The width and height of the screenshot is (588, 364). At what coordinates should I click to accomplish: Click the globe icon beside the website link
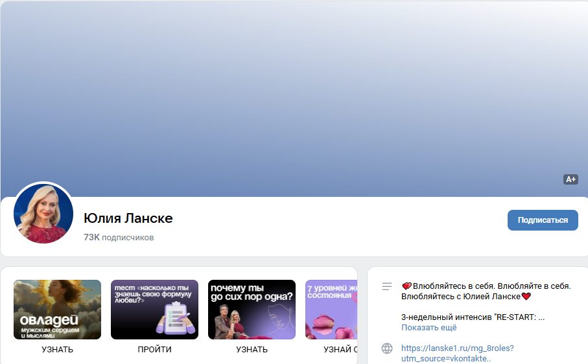click(x=387, y=348)
